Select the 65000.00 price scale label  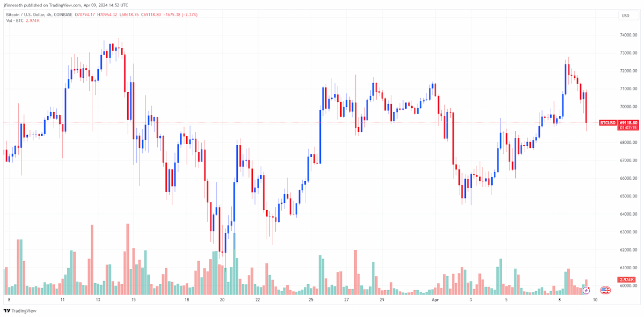(x=627, y=196)
